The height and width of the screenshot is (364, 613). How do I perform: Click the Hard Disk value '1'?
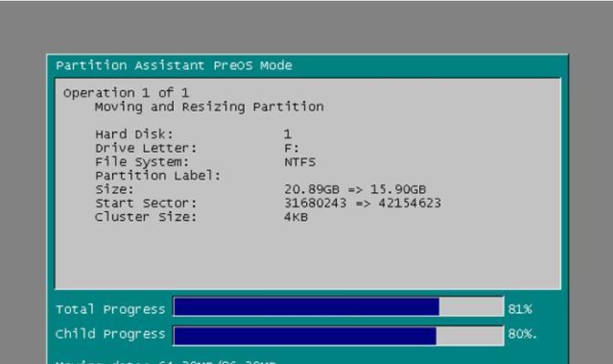(x=288, y=135)
